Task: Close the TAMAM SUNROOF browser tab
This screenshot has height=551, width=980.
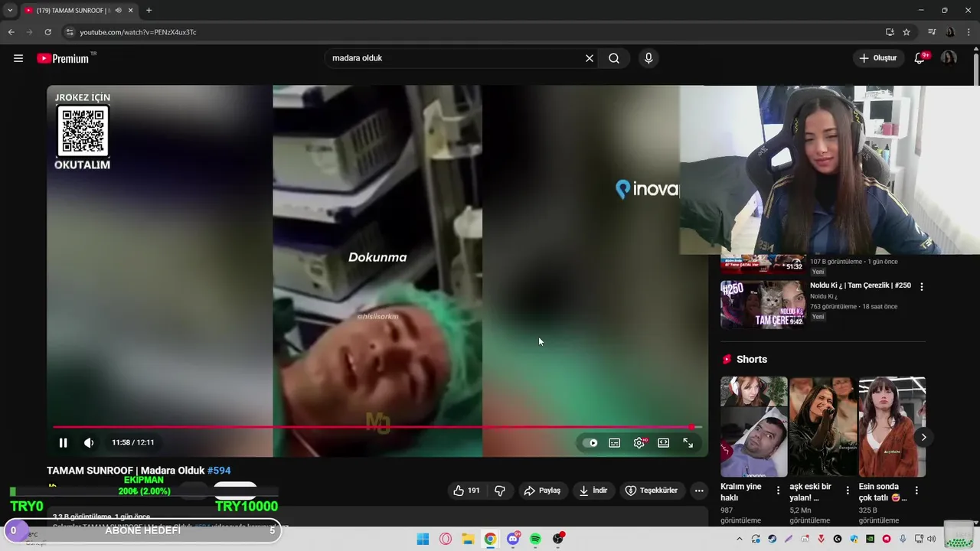Action: tap(130, 11)
